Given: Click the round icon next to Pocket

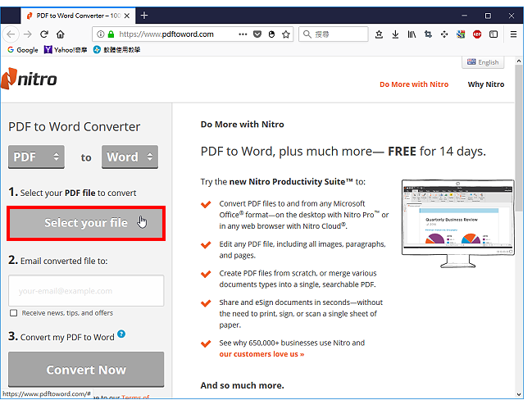Looking at the screenshot, I should coord(271,34).
